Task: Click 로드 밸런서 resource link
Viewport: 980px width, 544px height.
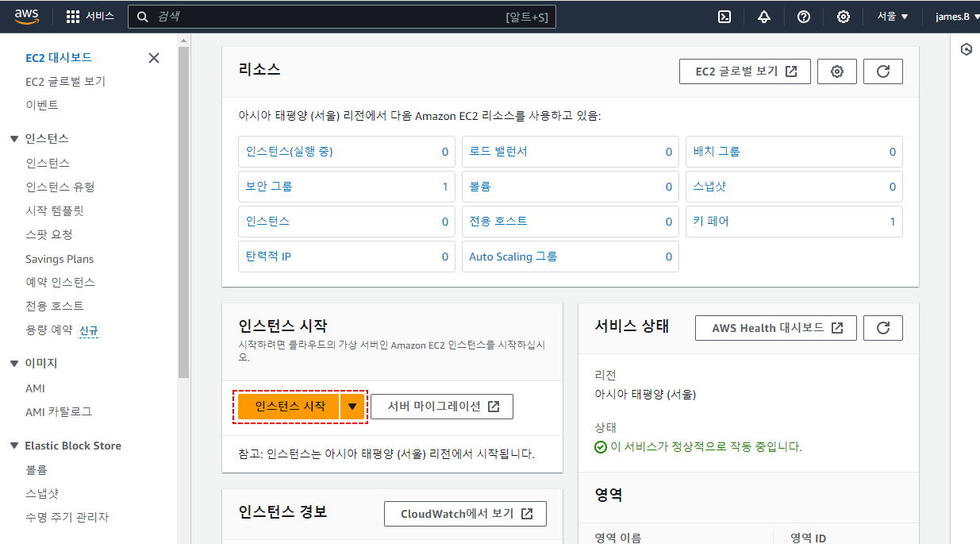Action: click(x=498, y=152)
